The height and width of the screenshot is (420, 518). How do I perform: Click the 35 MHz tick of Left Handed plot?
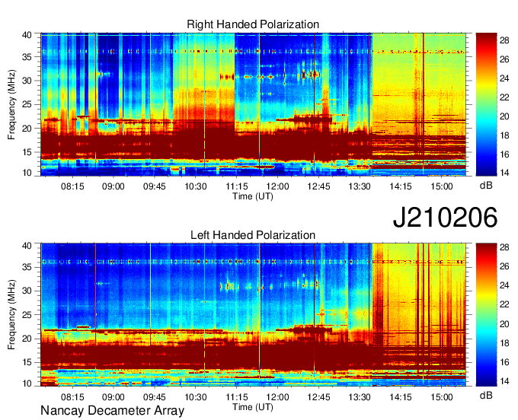tap(27, 268)
